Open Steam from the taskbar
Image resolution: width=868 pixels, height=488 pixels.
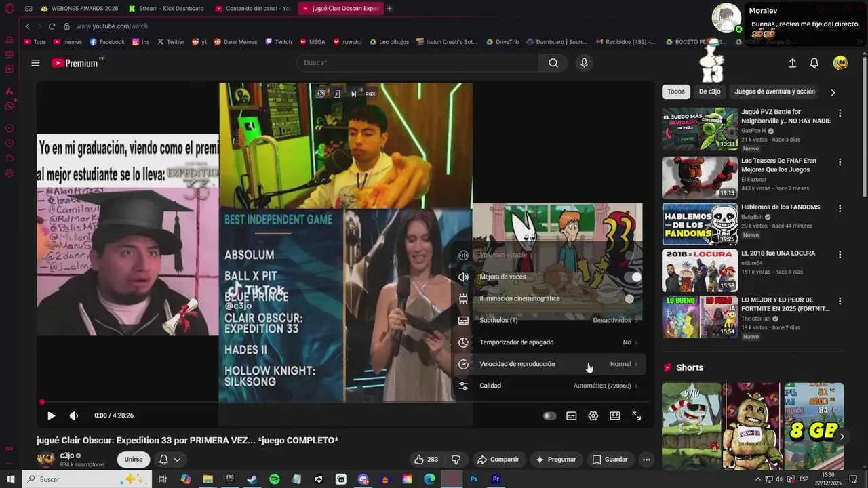point(252,479)
